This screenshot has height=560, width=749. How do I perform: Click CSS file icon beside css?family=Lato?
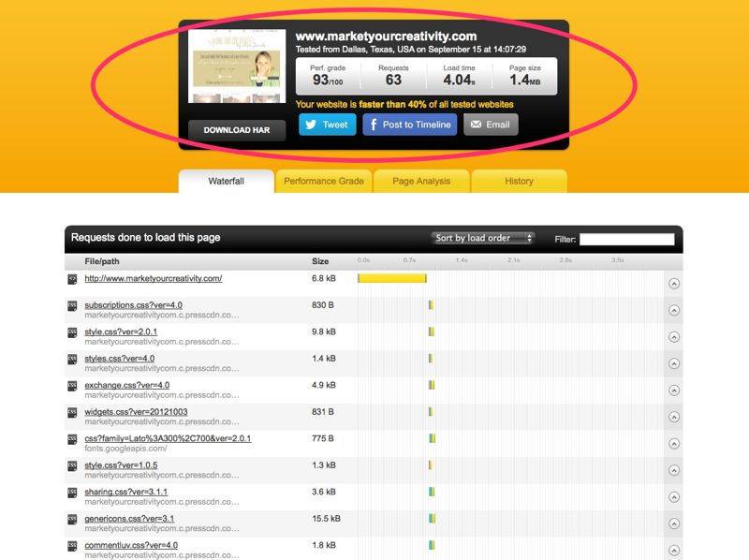coord(72,439)
